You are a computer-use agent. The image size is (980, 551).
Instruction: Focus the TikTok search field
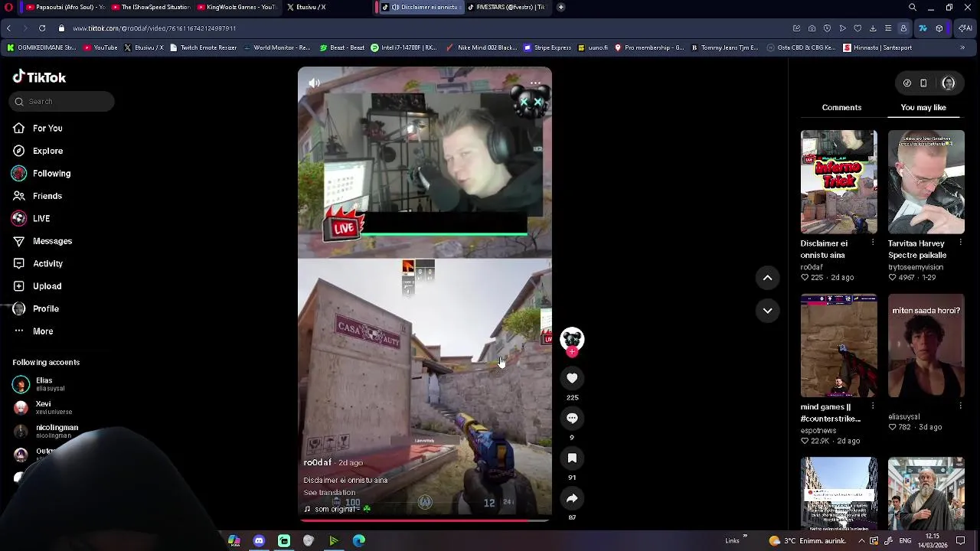62,101
